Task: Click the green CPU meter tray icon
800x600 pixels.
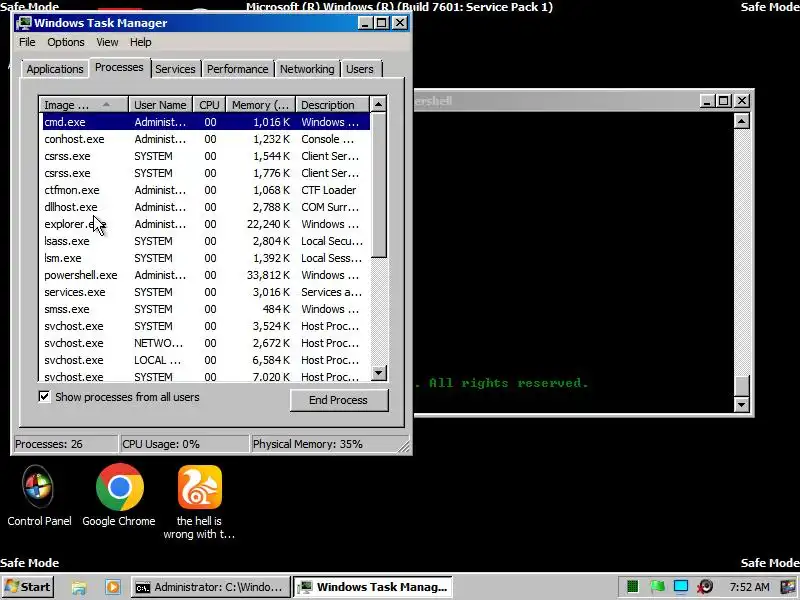Action: (x=633, y=587)
